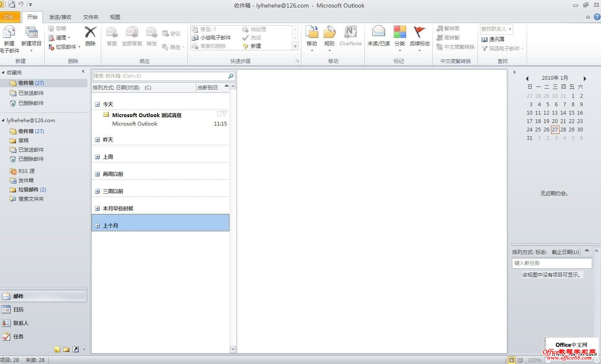Screen dimensions: 601x364
Task: Flag the Microsoft Outlook test message
Action: (225, 114)
